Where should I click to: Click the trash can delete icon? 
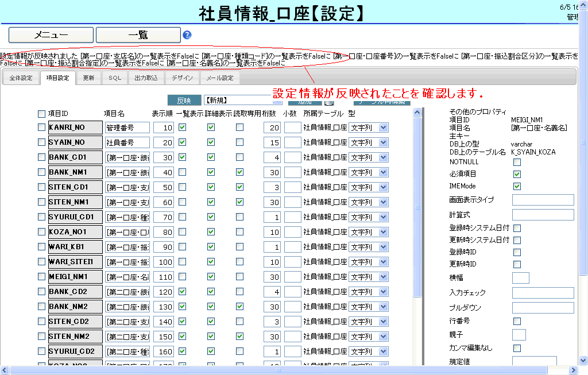point(329,101)
